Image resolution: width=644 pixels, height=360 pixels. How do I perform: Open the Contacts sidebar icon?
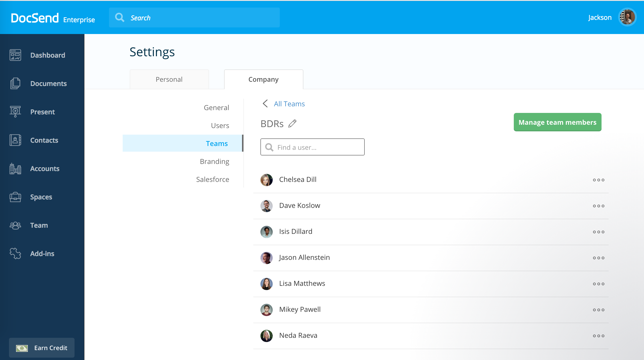pyautogui.click(x=15, y=140)
